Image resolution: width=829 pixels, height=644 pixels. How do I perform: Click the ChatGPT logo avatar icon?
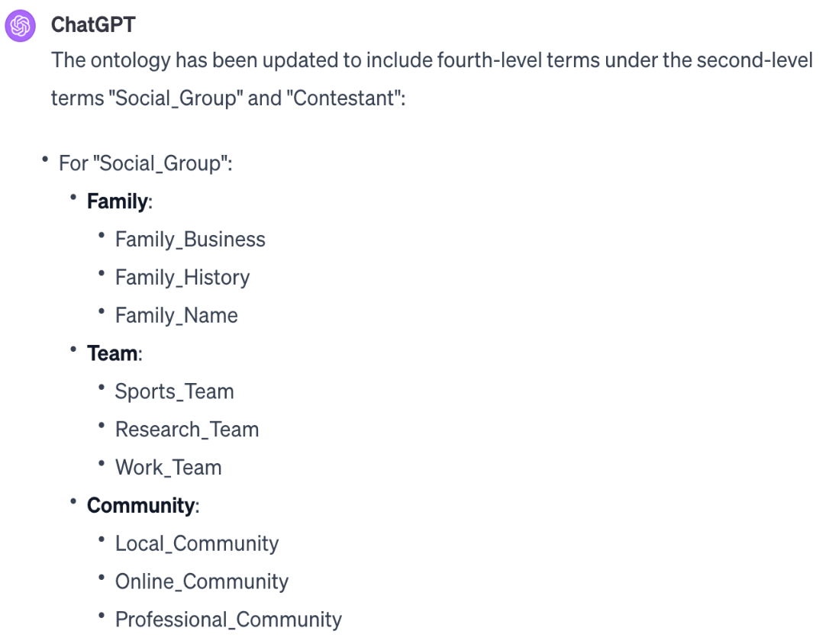pyautogui.click(x=21, y=26)
